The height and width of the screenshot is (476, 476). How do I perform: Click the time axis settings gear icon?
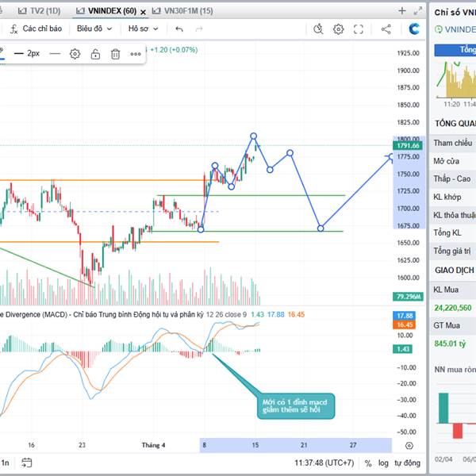[x=409, y=445]
